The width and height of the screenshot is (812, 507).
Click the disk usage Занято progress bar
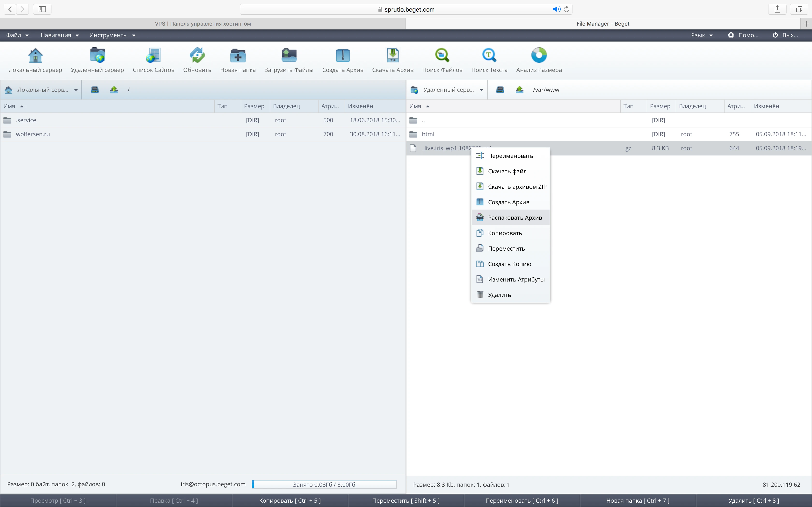click(324, 484)
